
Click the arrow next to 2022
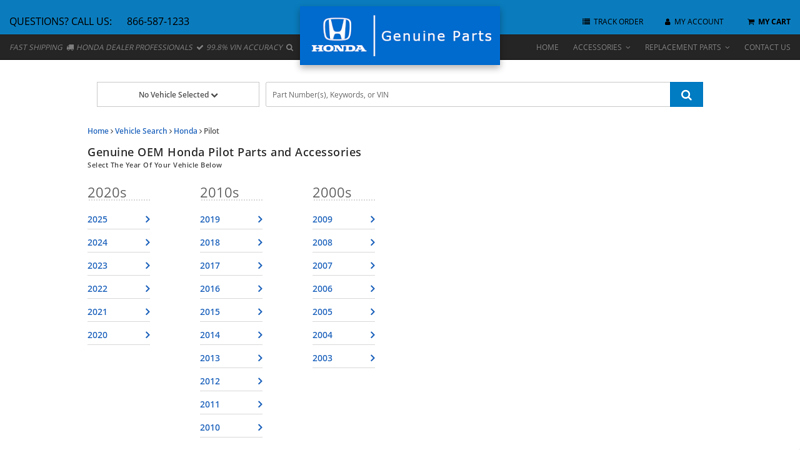tap(147, 289)
